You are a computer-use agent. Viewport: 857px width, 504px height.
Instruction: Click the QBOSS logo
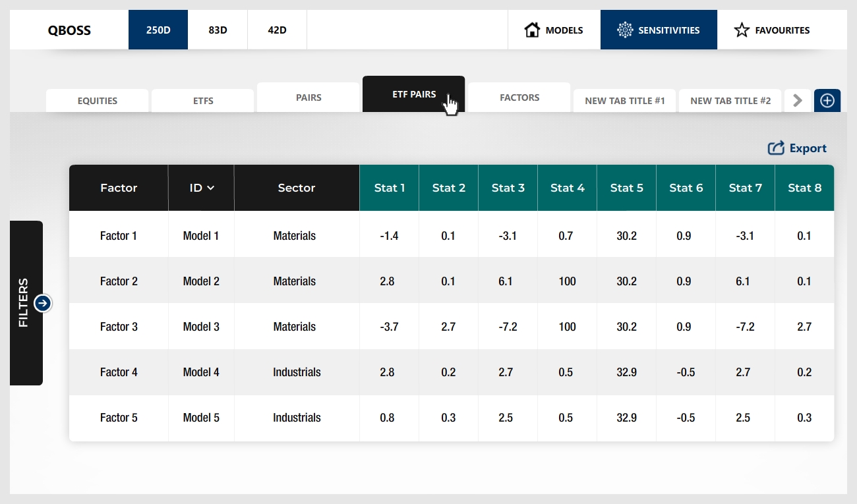[69, 30]
